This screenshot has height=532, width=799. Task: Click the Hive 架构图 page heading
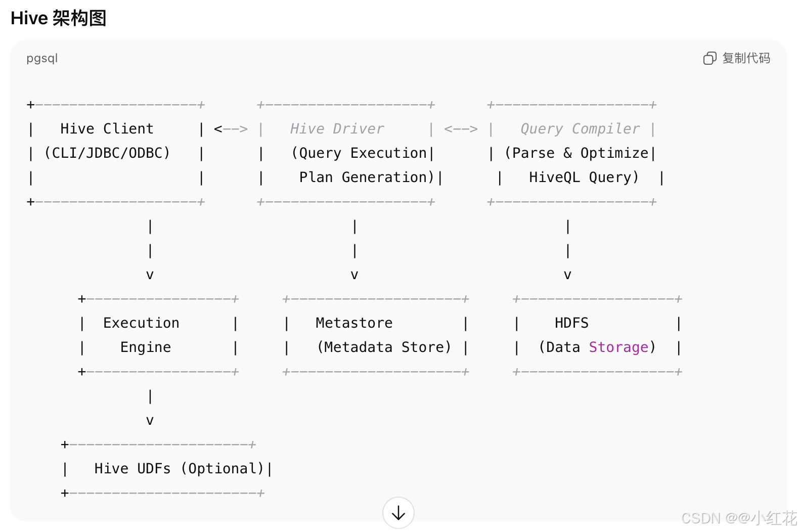tap(59, 18)
